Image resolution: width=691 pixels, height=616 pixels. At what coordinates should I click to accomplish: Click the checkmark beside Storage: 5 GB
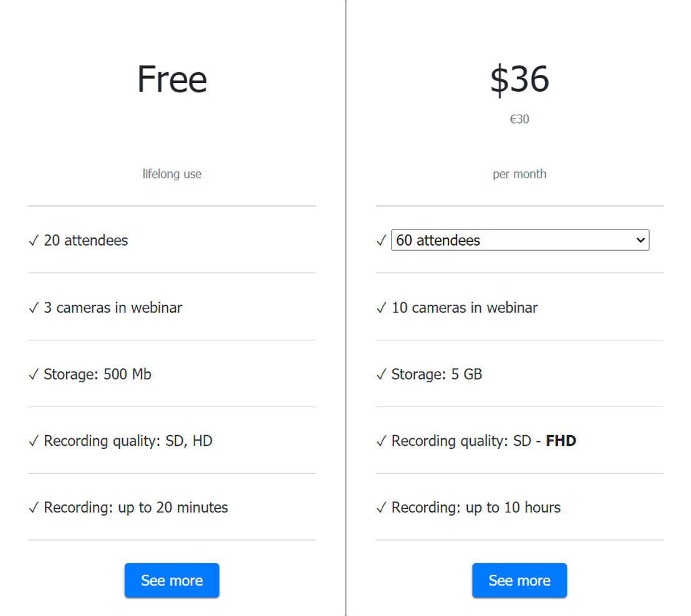(381, 375)
